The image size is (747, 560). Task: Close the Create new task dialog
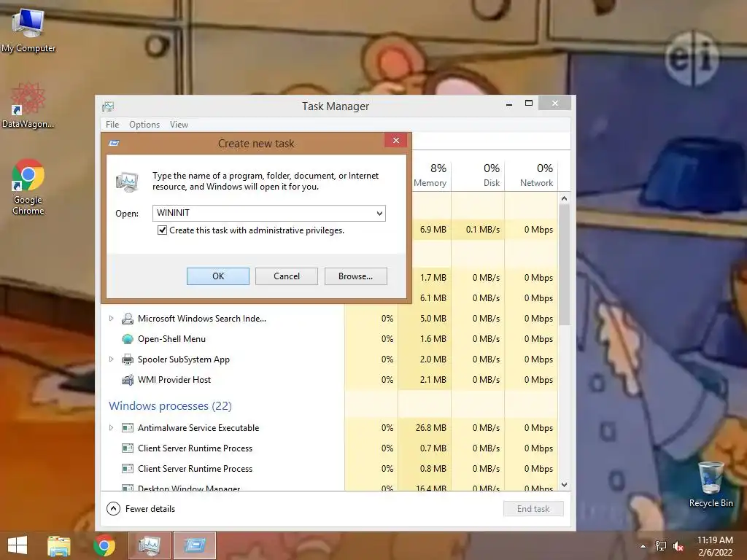click(396, 140)
